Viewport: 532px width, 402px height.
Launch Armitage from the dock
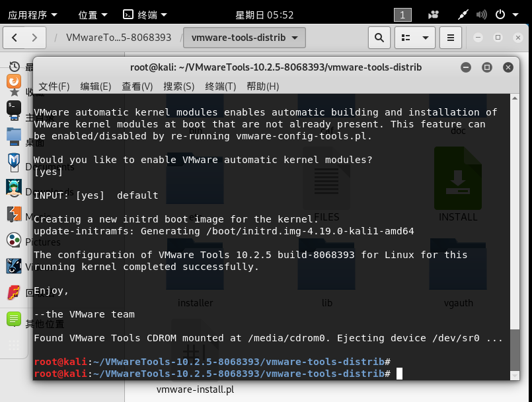[x=14, y=187]
